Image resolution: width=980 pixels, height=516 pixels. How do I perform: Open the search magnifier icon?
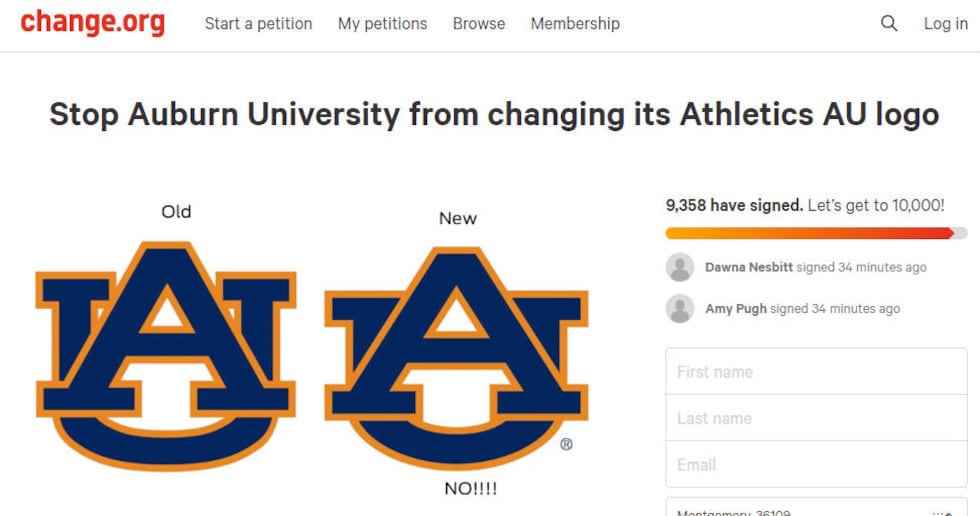tap(888, 23)
